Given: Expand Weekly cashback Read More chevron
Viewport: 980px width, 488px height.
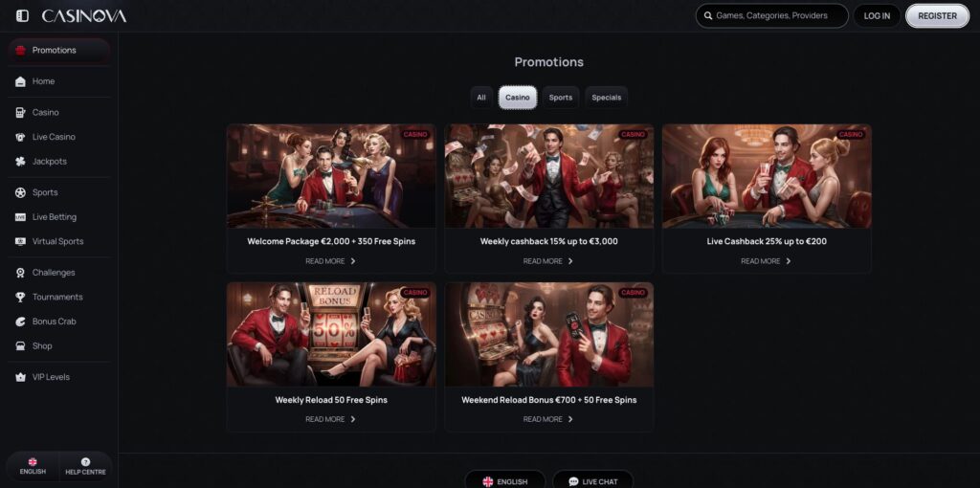Looking at the screenshot, I should [x=570, y=261].
